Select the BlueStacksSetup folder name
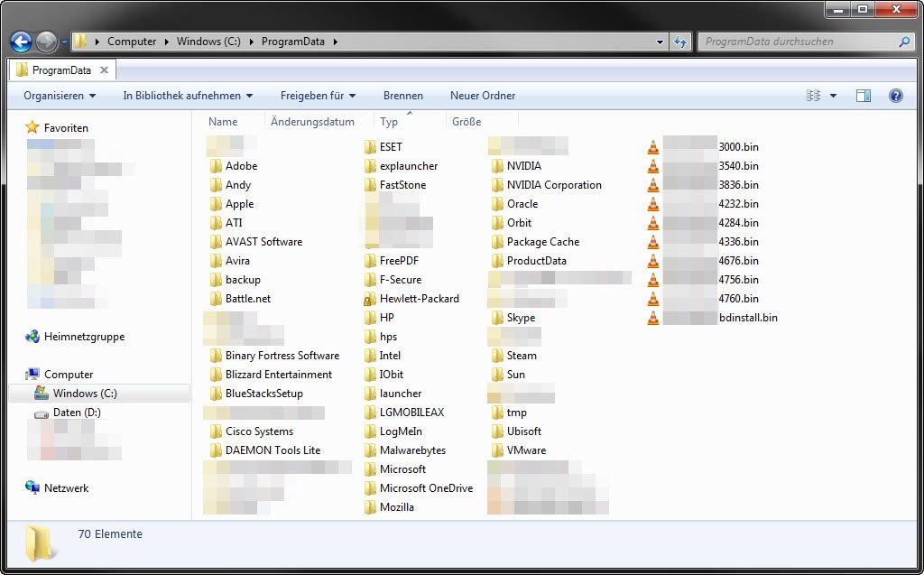The height and width of the screenshot is (575, 924). (x=264, y=394)
